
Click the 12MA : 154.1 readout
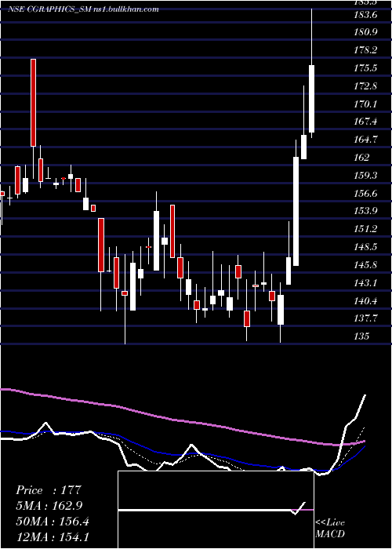pyautogui.click(x=53, y=537)
